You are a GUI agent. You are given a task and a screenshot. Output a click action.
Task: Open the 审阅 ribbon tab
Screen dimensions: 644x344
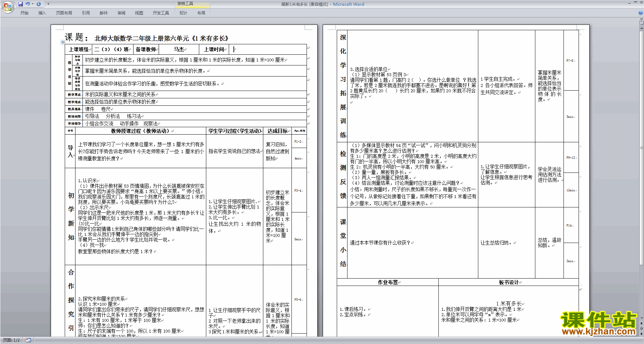pos(121,13)
